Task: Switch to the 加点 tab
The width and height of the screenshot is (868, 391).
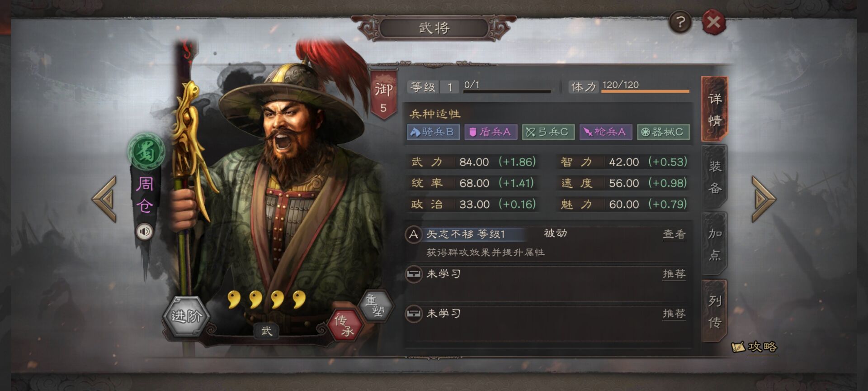Action: (714, 244)
